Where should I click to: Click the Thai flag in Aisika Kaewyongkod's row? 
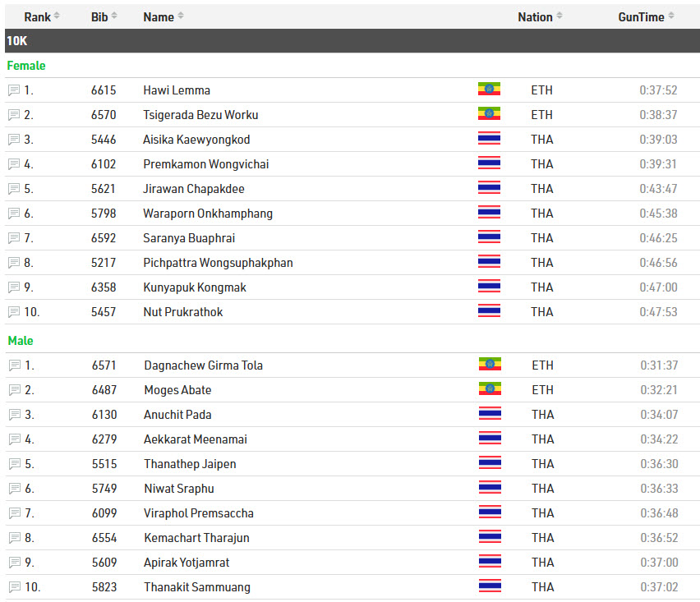(x=489, y=138)
